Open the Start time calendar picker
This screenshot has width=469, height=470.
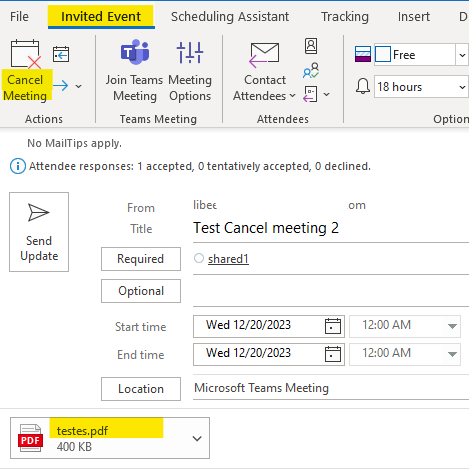click(333, 326)
